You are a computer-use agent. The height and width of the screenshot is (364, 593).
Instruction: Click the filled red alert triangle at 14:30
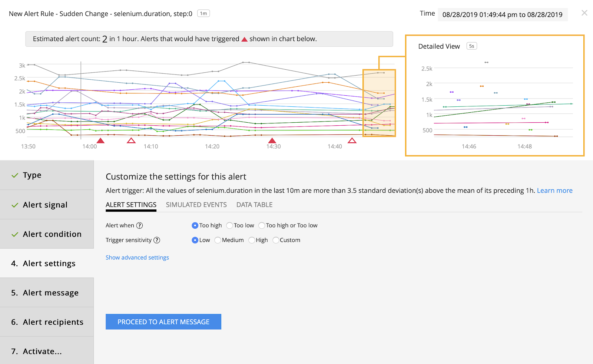coord(272,140)
